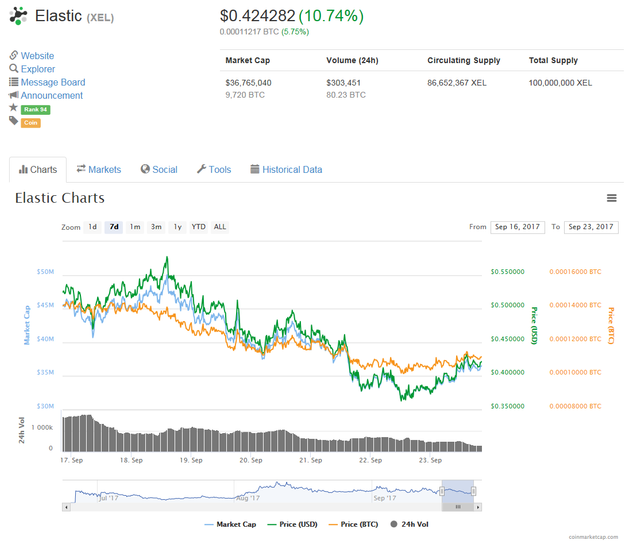This screenshot has height=541, width=640.
Task: Select the Charts tab
Action: pos(38,169)
